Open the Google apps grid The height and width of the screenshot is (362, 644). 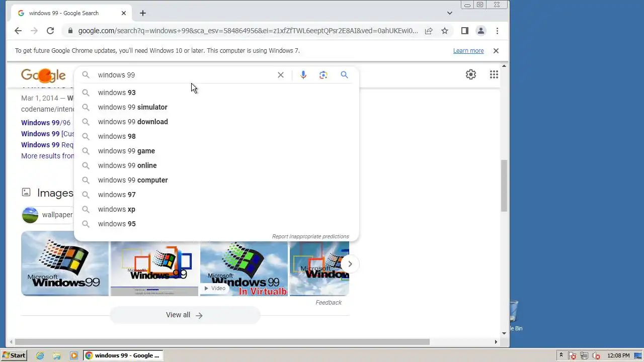click(494, 74)
